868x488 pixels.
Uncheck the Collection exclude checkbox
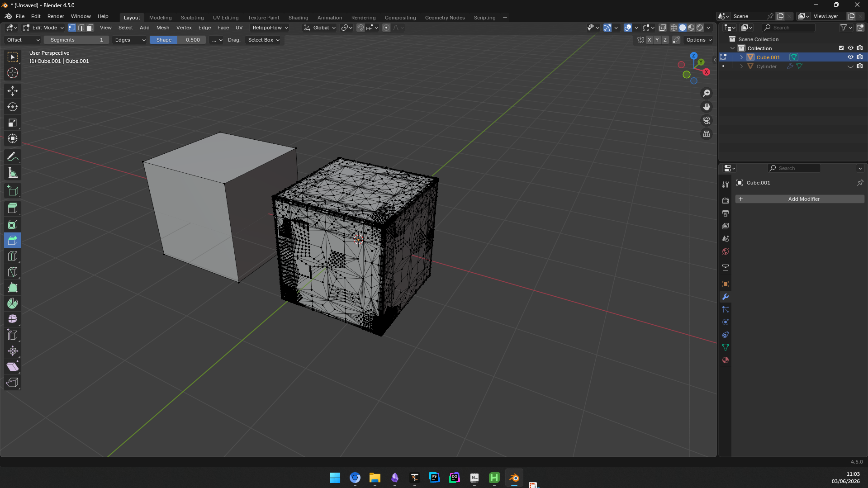tap(841, 48)
